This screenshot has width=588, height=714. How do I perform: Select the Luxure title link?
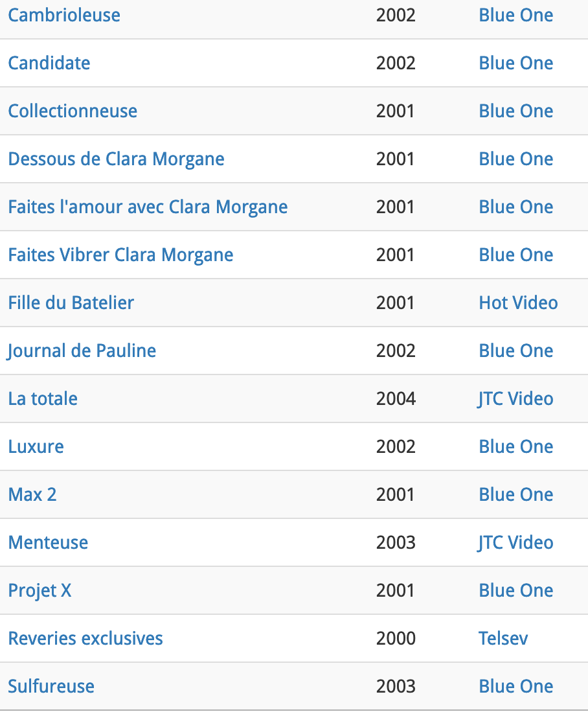pyautogui.click(x=36, y=446)
